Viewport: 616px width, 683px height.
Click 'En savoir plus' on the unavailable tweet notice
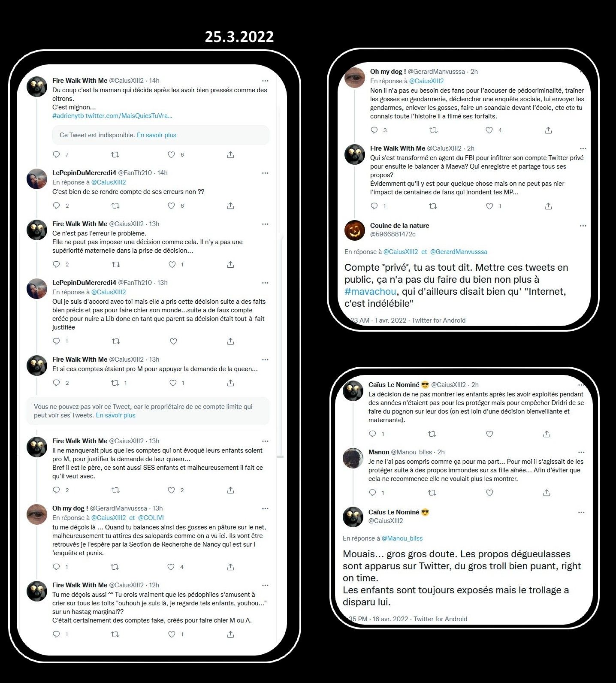(x=157, y=135)
